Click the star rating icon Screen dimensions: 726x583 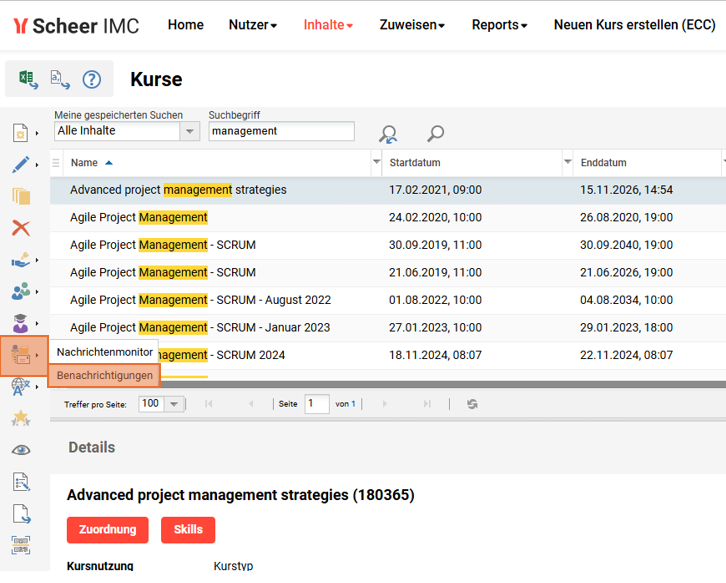click(21, 419)
